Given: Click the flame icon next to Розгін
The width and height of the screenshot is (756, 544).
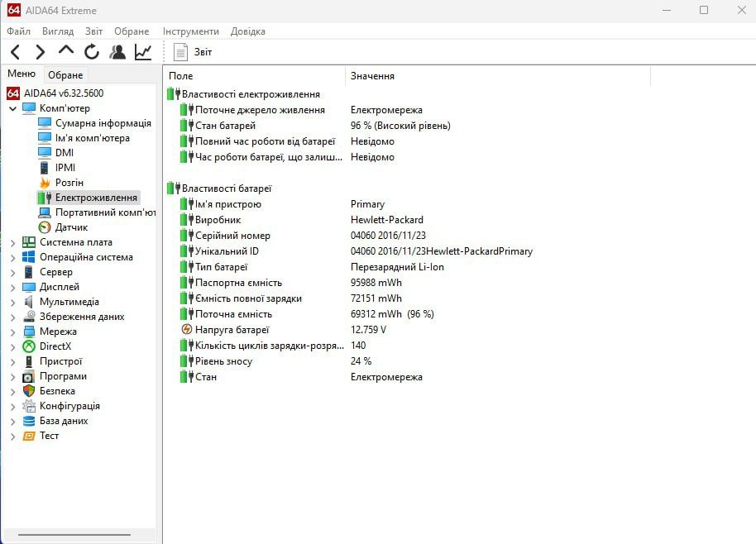Looking at the screenshot, I should (x=45, y=183).
